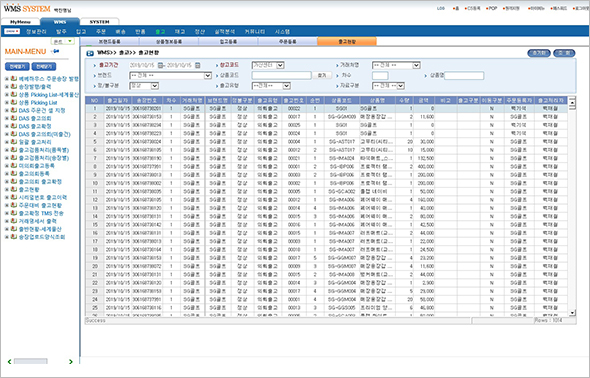This screenshot has width=590, height=378.
Task: Click the 차수 input field
Action: (x=380, y=76)
